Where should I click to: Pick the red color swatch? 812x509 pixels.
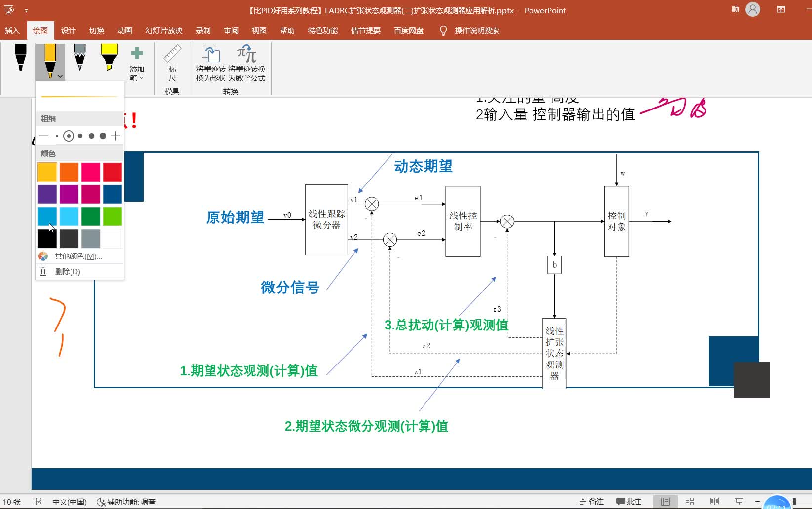(x=112, y=172)
